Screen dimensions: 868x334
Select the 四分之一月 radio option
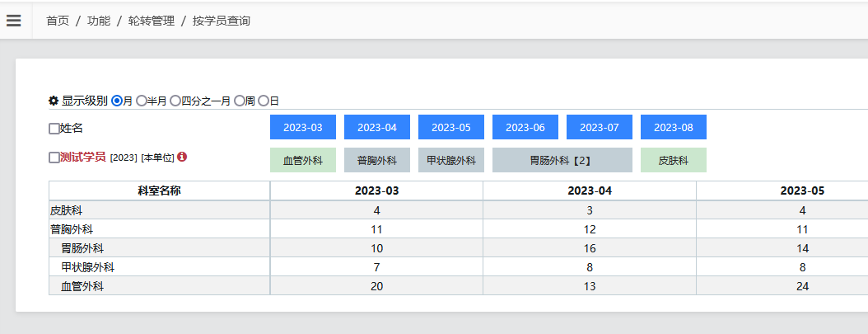coord(175,101)
